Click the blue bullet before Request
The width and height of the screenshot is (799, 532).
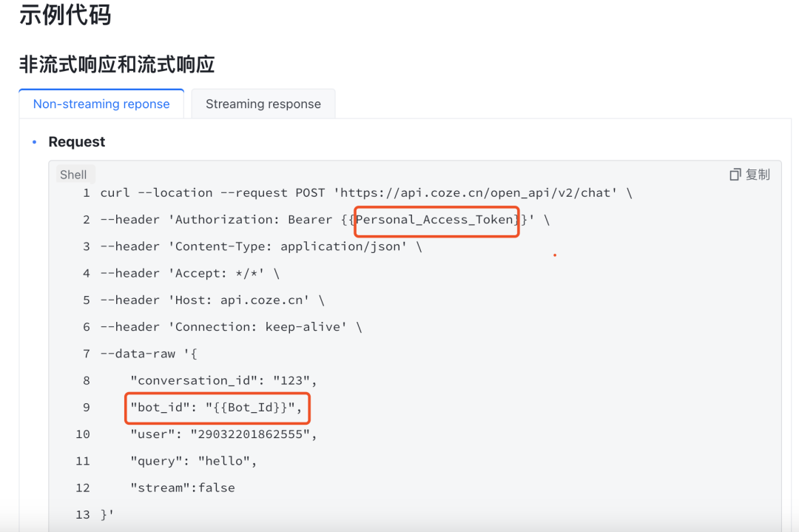point(34,142)
